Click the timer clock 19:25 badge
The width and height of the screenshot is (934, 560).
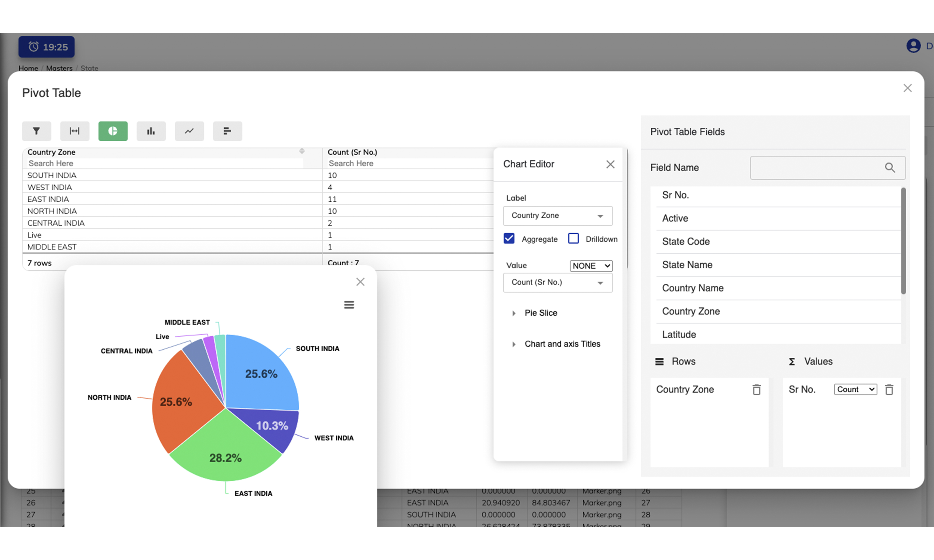point(46,47)
